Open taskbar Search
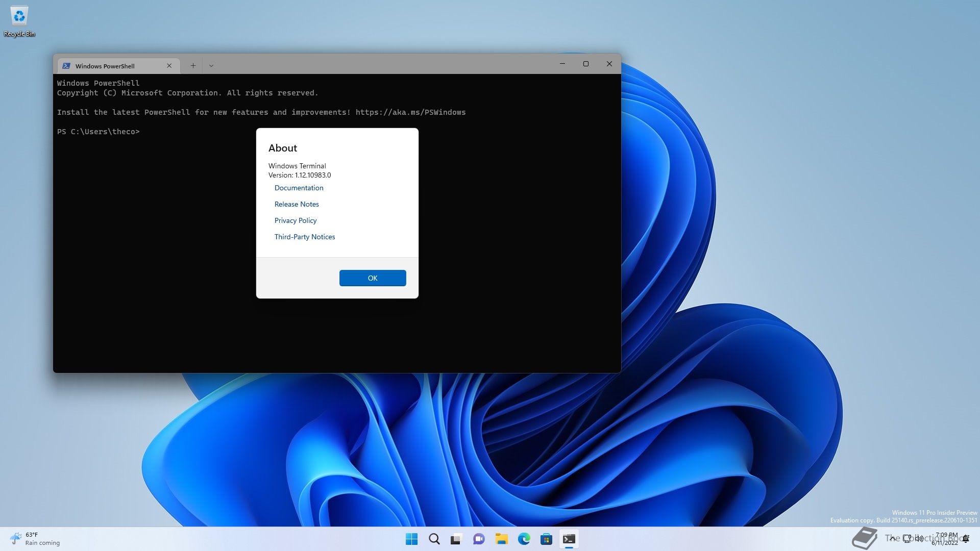This screenshot has width=980, height=551. [x=434, y=539]
